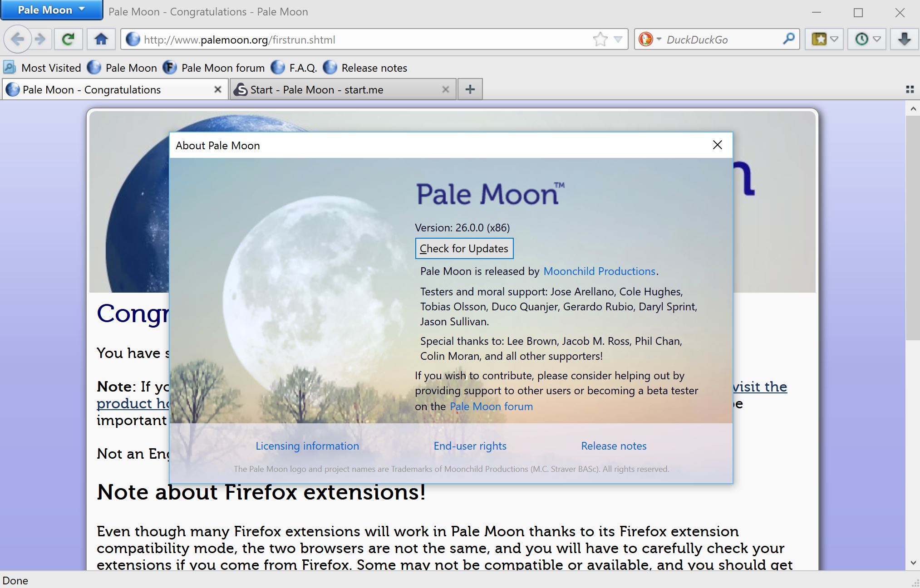
Task: Open the Downloads arrow button
Action: (x=904, y=39)
